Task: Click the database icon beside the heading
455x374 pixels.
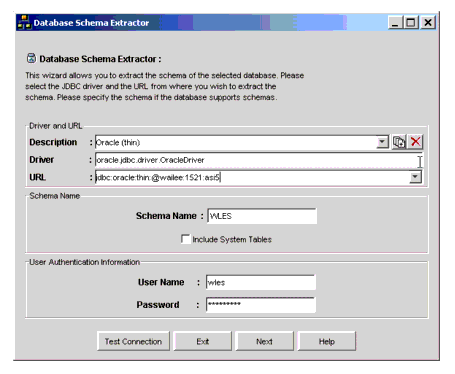Action: 31,58
